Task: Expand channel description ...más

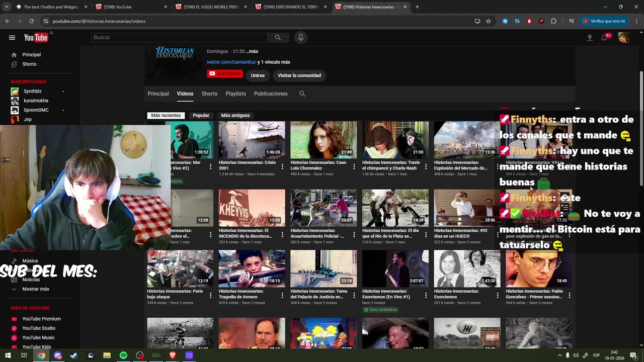Action: pos(252,51)
